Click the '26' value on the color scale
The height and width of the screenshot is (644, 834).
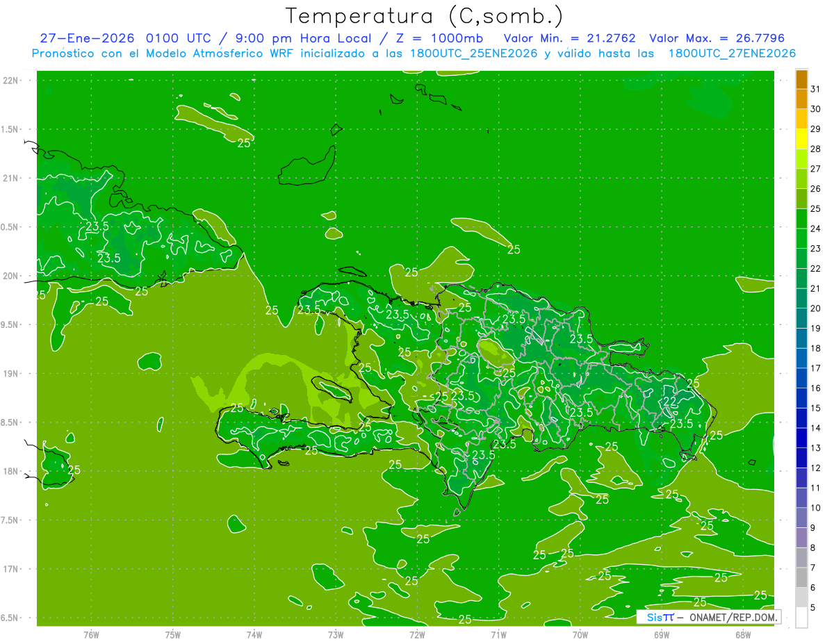(815, 188)
